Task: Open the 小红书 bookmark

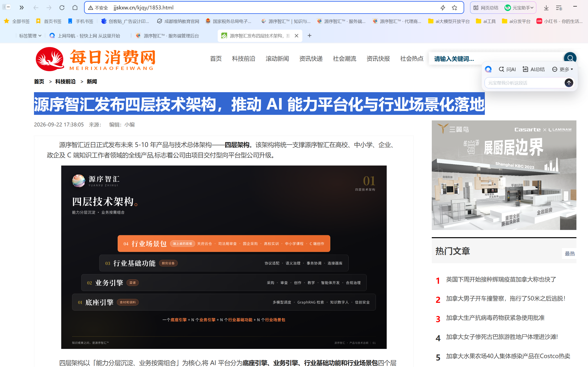Action: (x=559, y=21)
